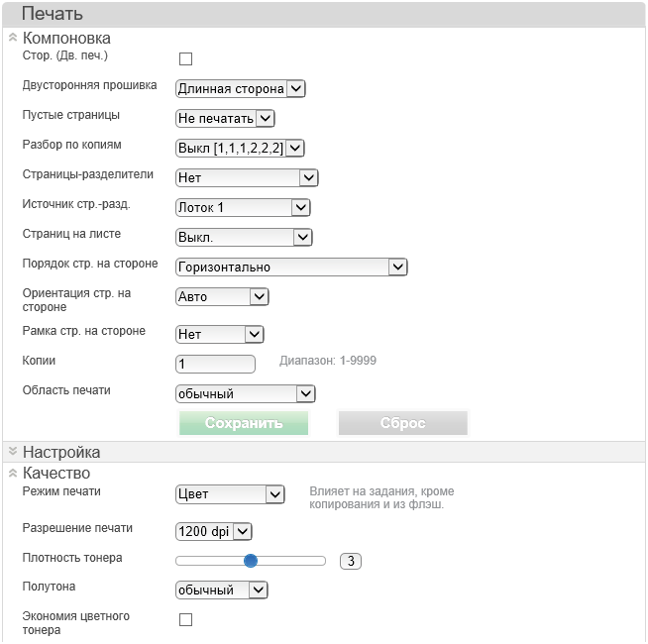Expand the Разбор по копиям dropdown

click(241, 149)
